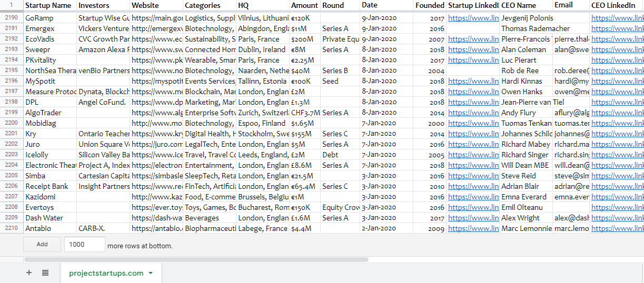Select the Amount header cell
This screenshot has width=644, height=283.
305,5
